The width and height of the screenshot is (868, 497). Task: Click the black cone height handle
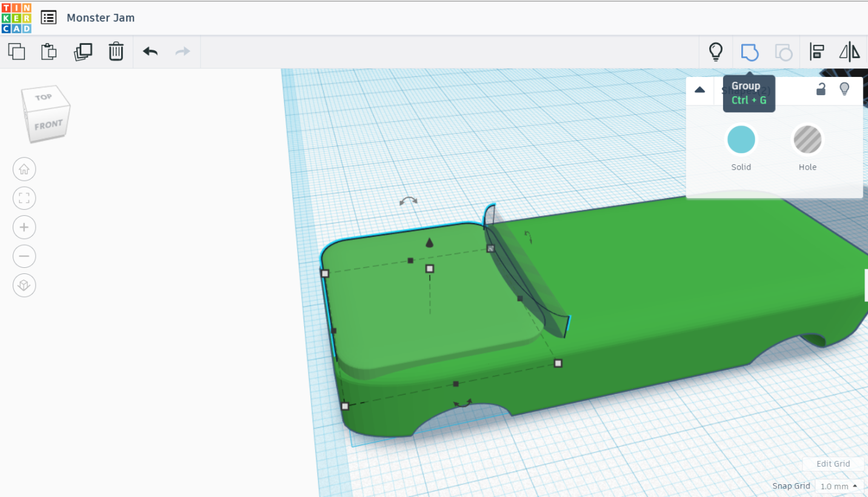(x=430, y=243)
